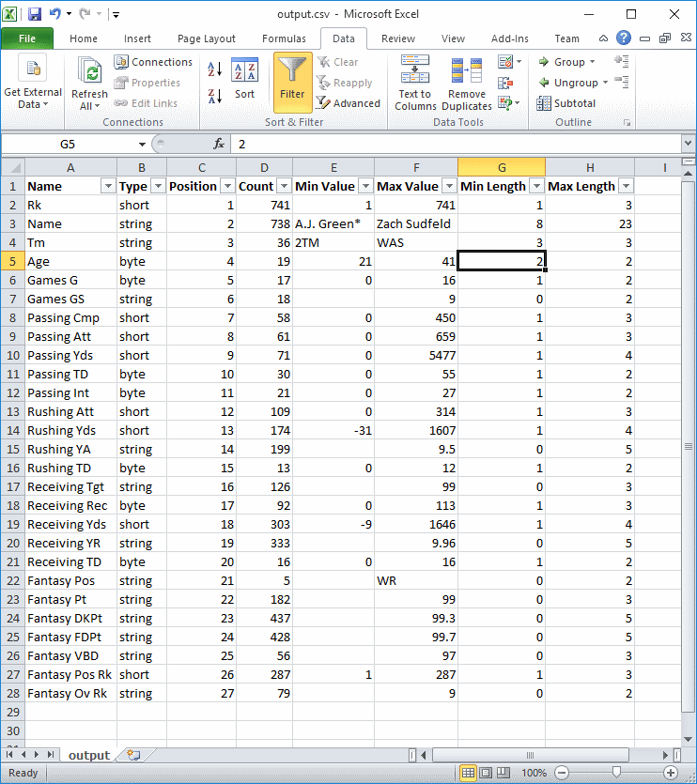Click the 100% zoom level button
Viewport: 697px width, 784px height.
click(x=534, y=773)
